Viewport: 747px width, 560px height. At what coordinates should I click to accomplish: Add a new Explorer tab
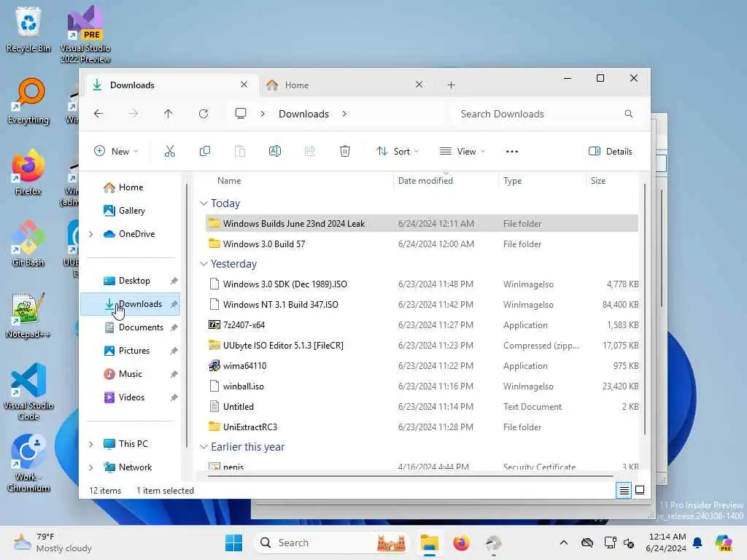tap(451, 85)
